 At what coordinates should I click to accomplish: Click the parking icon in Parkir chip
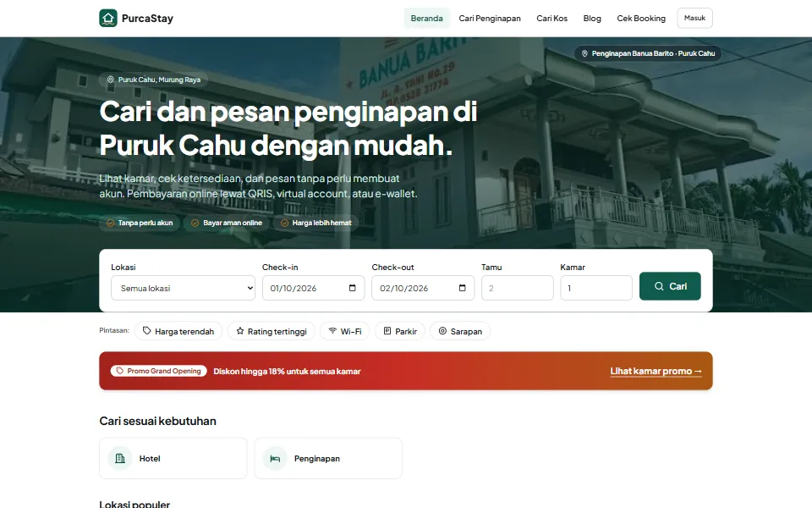(x=387, y=331)
